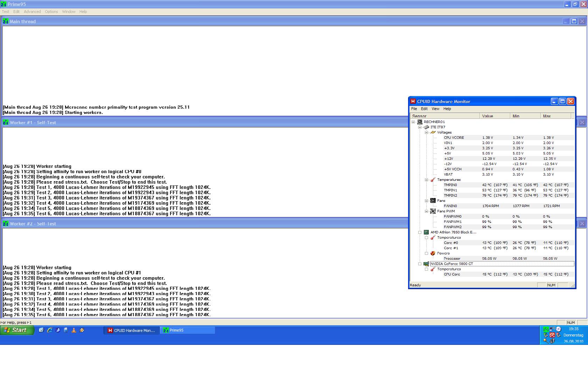The height and width of the screenshot is (368, 588).
Task: Collapse the Powers group
Action: 426,253
